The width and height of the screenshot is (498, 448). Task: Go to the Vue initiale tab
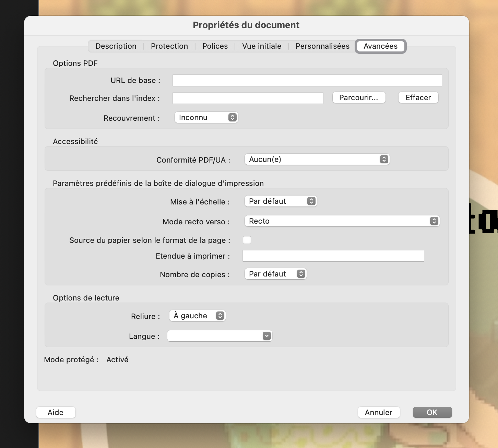262,46
